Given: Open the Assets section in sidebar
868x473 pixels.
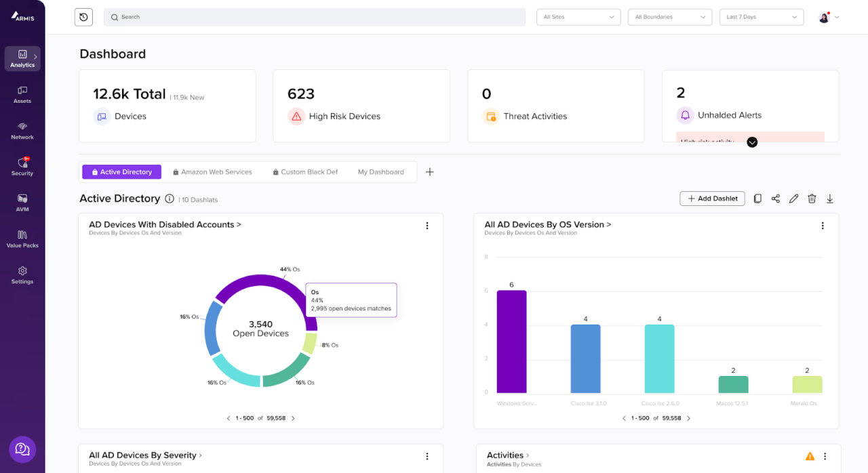Looking at the screenshot, I should pyautogui.click(x=22, y=94).
